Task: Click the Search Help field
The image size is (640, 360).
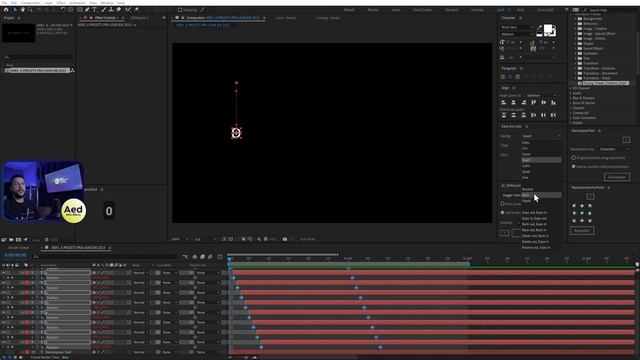Action: (608, 10)
